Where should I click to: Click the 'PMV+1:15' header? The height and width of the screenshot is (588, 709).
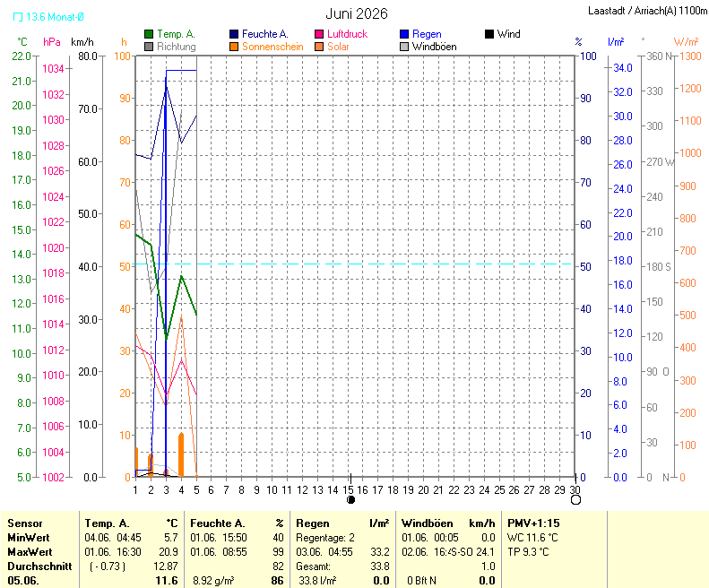[x=533, y=523]
